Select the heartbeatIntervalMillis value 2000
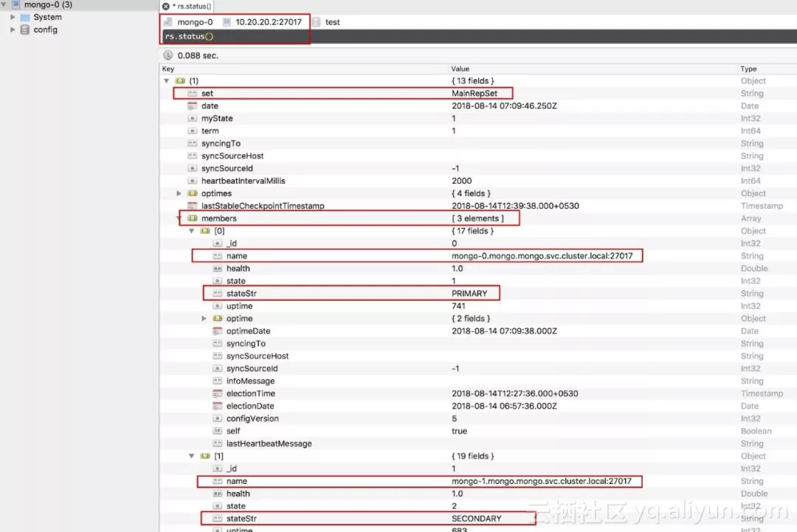This screenshot has height=532, width=797. click(461, 180)
